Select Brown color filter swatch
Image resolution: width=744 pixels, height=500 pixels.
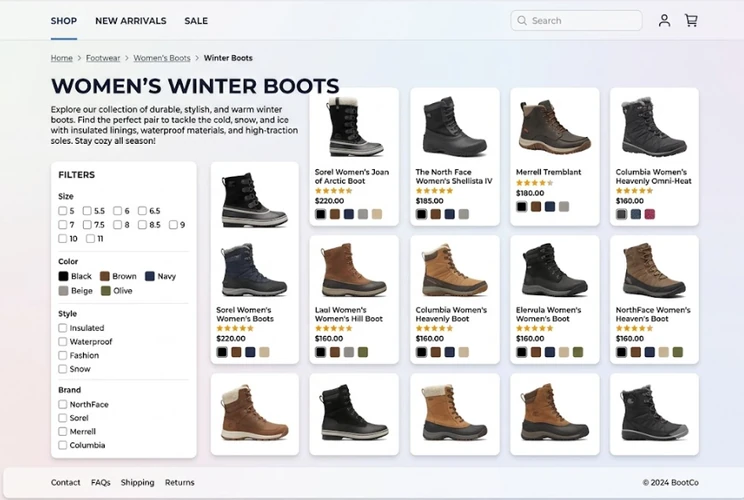pyautogui.click(x=105, y=276)
